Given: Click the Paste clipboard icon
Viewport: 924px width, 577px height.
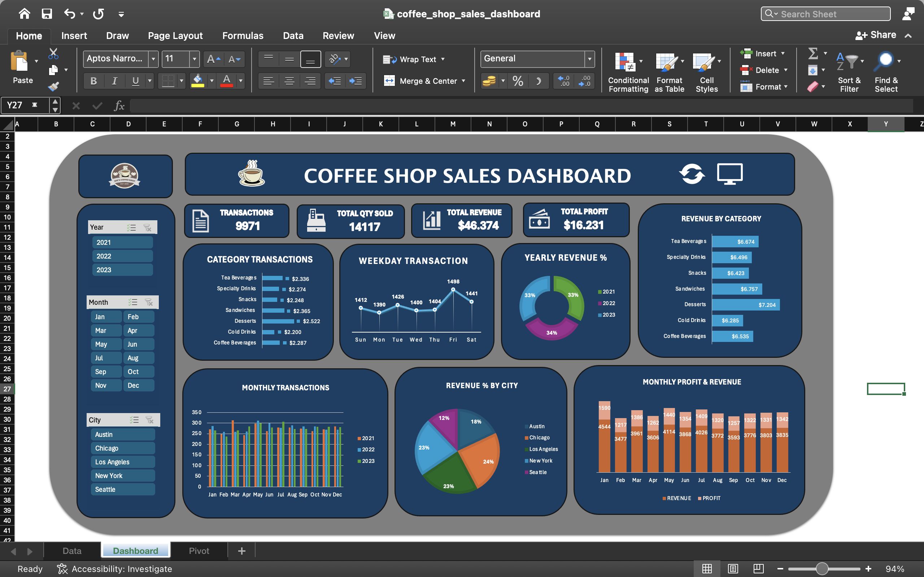Looking at the screenshot, I should (19, 61).
